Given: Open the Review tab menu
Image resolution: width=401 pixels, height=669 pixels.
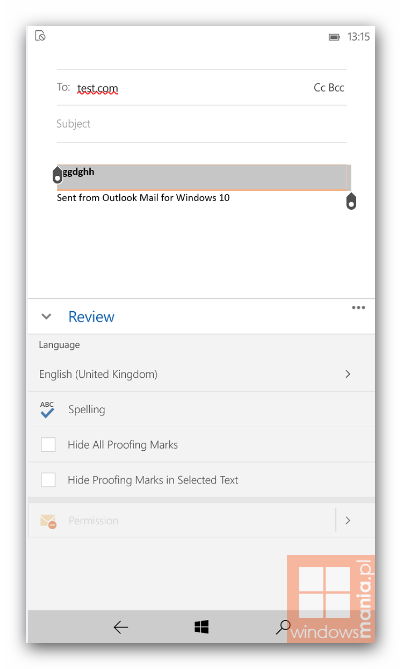Looking at the screenshot, I should click(91, 317).
